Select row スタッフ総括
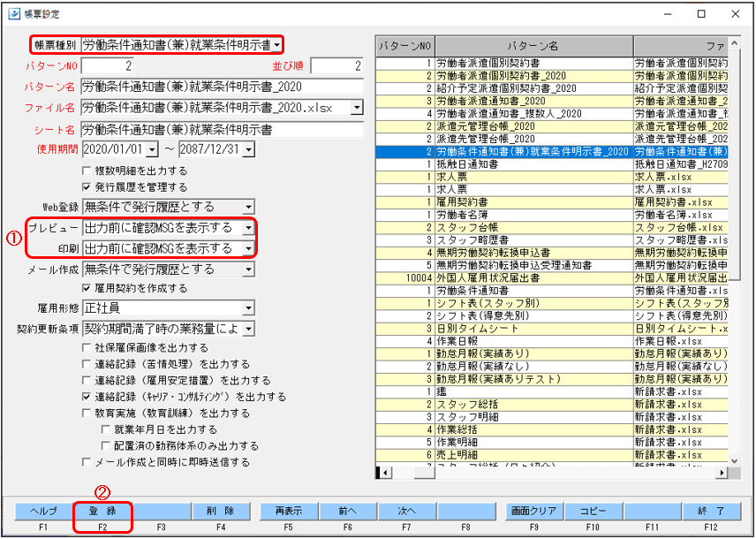The image size is (756, 539). pos(552,405)
